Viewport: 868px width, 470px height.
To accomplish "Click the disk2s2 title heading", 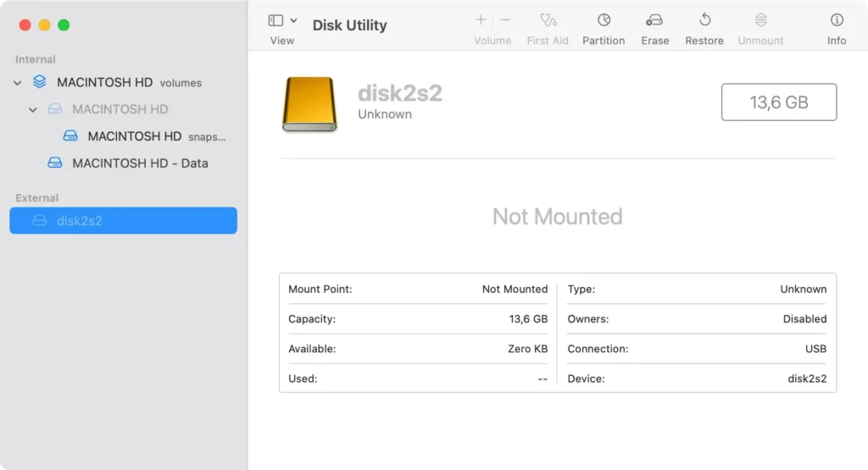I will (400, 93).
